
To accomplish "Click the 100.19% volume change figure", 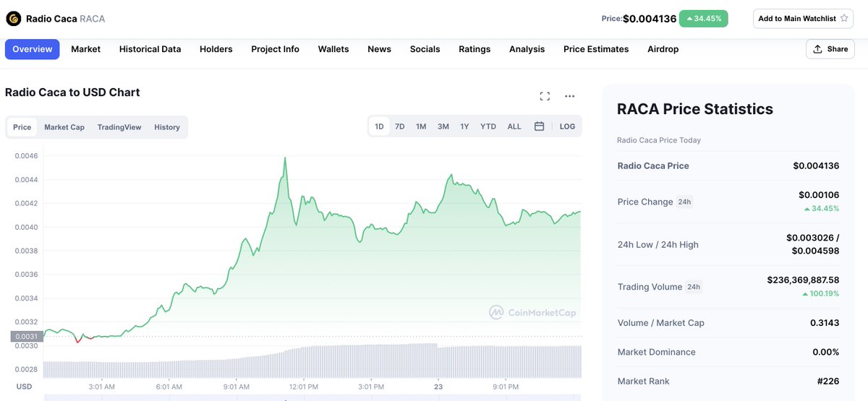I will (x=822, y=294).
